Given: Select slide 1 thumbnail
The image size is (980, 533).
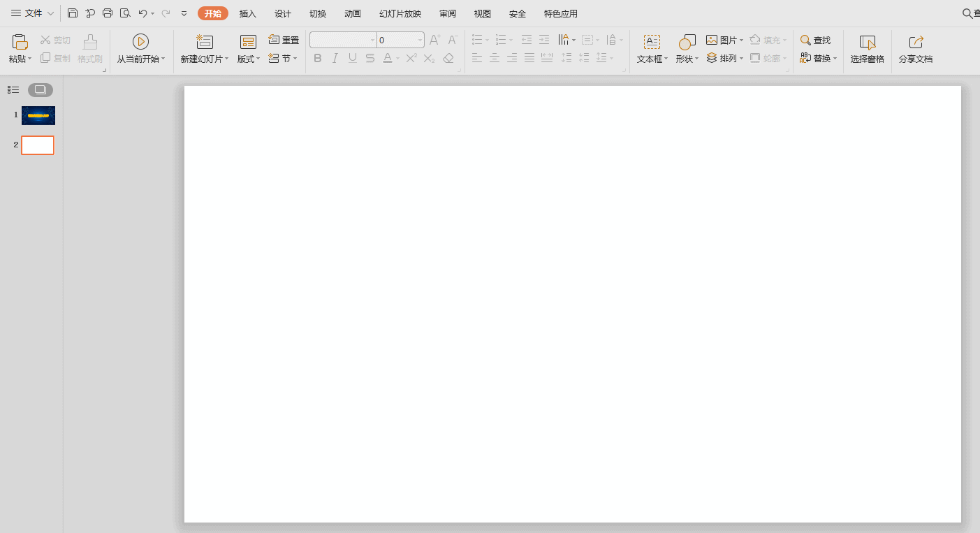Looking at the screenshot, I should (x=38, y=115).
